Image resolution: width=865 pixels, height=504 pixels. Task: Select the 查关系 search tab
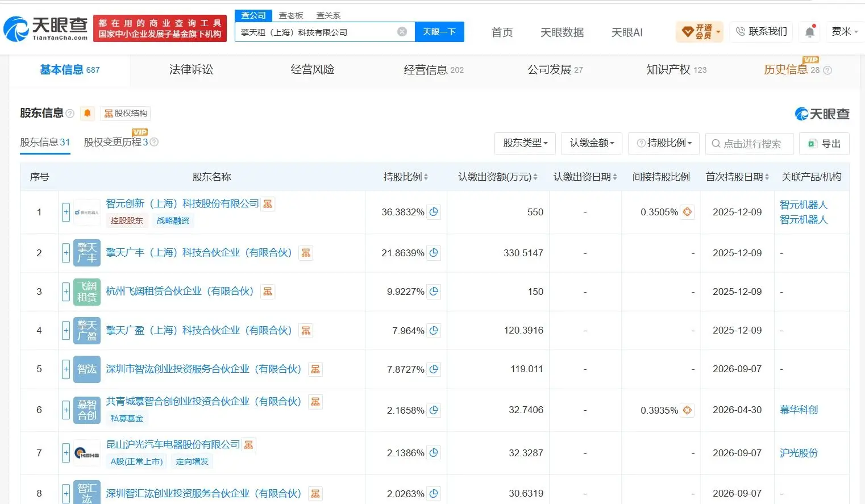[328, 15]
